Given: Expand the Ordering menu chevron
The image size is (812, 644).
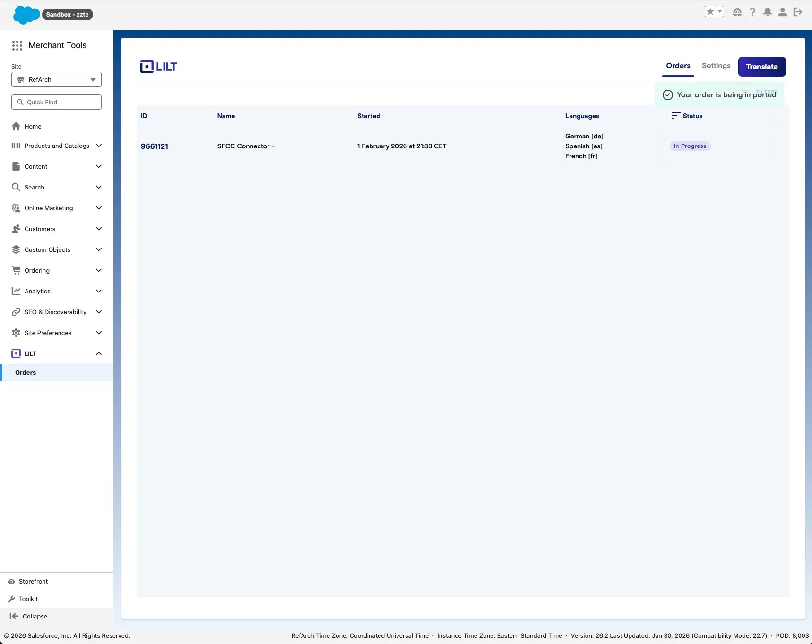Looking at the screenshot, I should tap(99, 270).
